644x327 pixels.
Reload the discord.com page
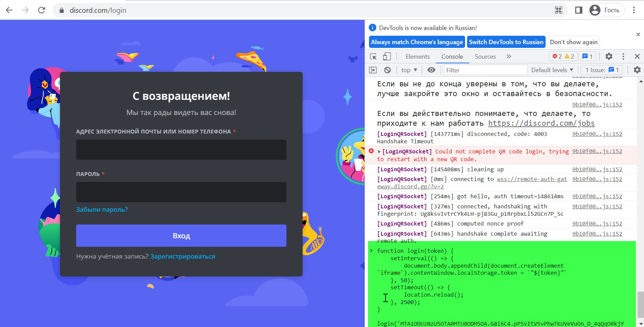[x=41, y=10]
